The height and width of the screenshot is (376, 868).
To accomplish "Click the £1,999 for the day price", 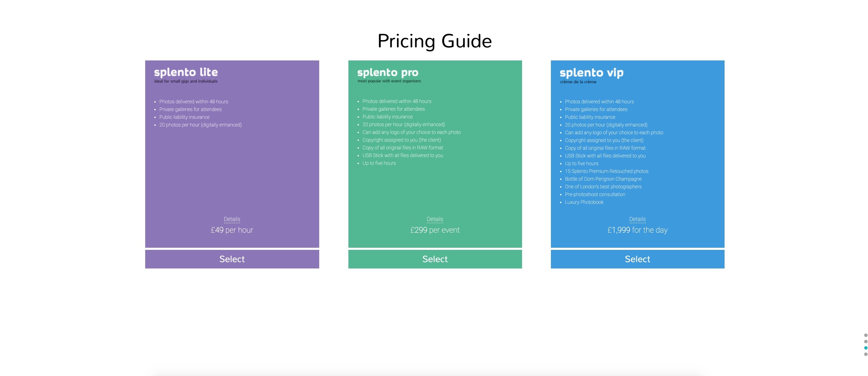I will pyautogui.click(x=637, y=230).
